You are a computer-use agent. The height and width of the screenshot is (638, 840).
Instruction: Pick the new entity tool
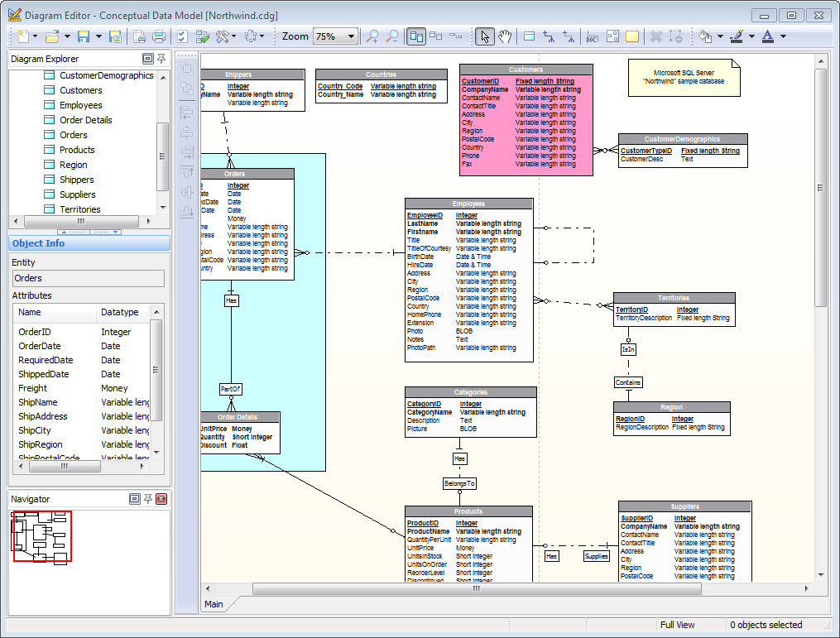click(x=529, y=36)
